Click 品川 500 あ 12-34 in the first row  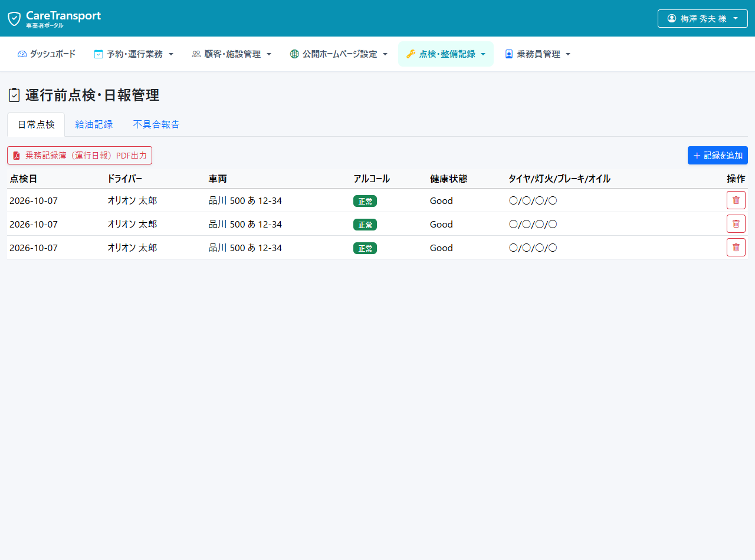click(x=245, y=200)
